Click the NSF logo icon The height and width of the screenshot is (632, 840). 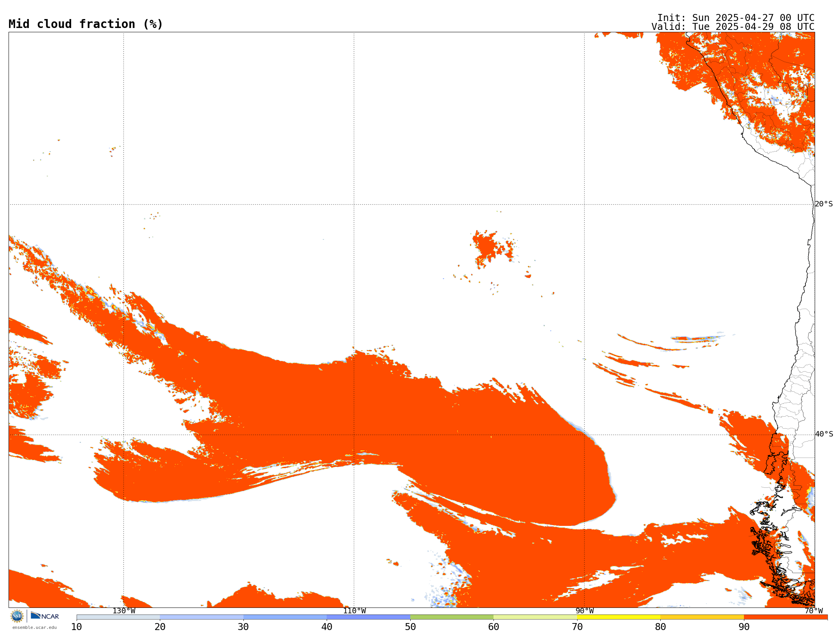pos(17,616)
